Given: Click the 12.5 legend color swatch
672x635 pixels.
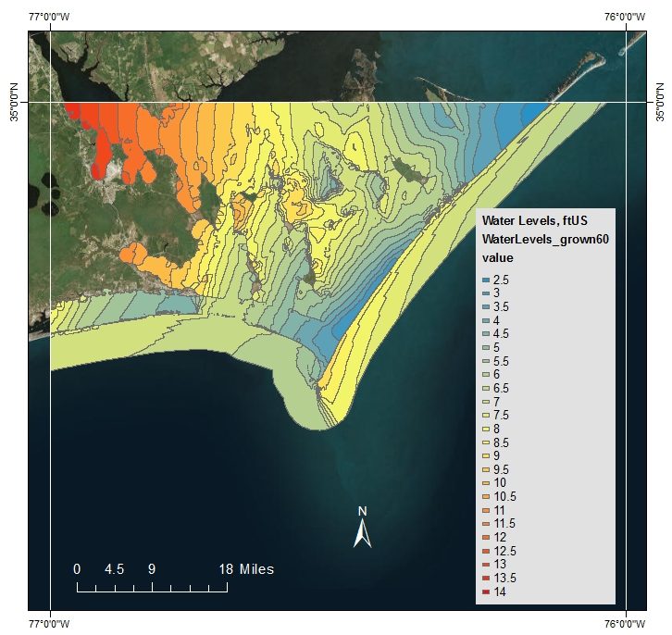Looking at the screenshot, I should [x=486, y=552].
